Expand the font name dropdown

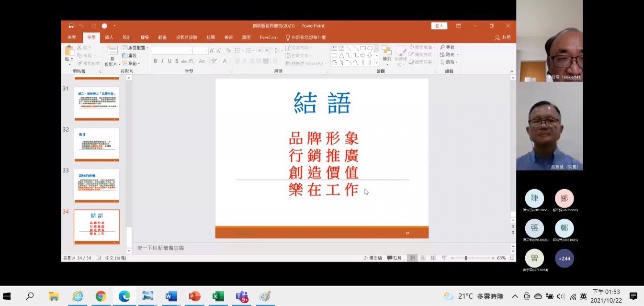(x=190, y=50)
